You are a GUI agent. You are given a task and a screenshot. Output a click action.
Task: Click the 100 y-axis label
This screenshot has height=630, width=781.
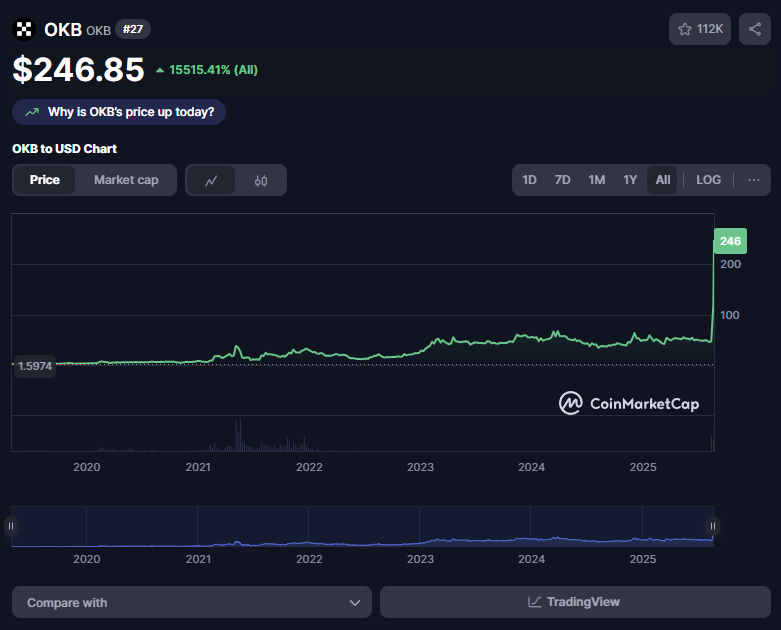pyautogui.click(x=730, y=315)
